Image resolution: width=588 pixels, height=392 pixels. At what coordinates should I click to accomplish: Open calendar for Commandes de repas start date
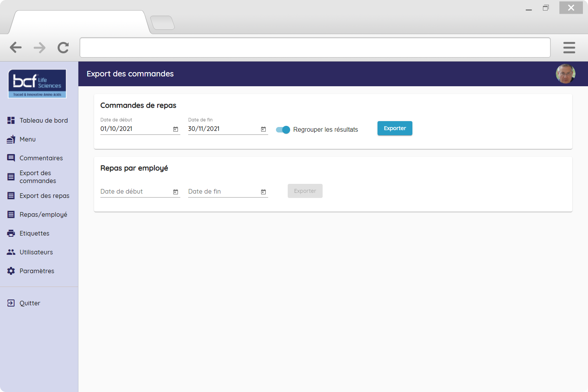tap(176, 129)
